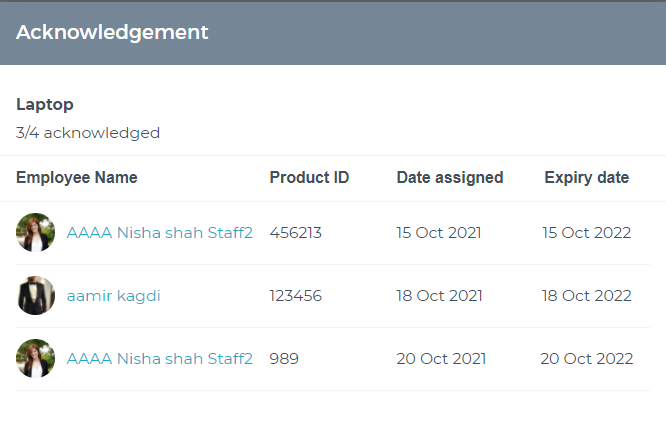Click avatar photo in the product 989 row

coord(36,358)
